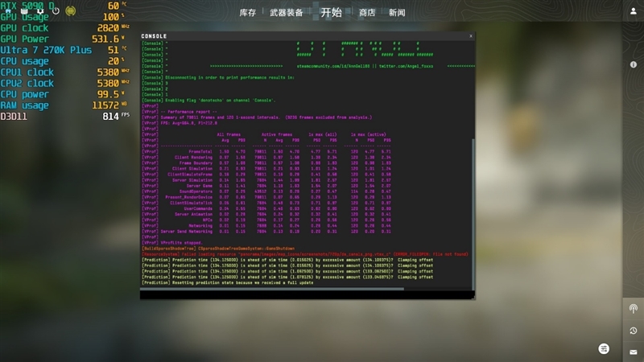
Task: Close the console window
Action: 471,36
